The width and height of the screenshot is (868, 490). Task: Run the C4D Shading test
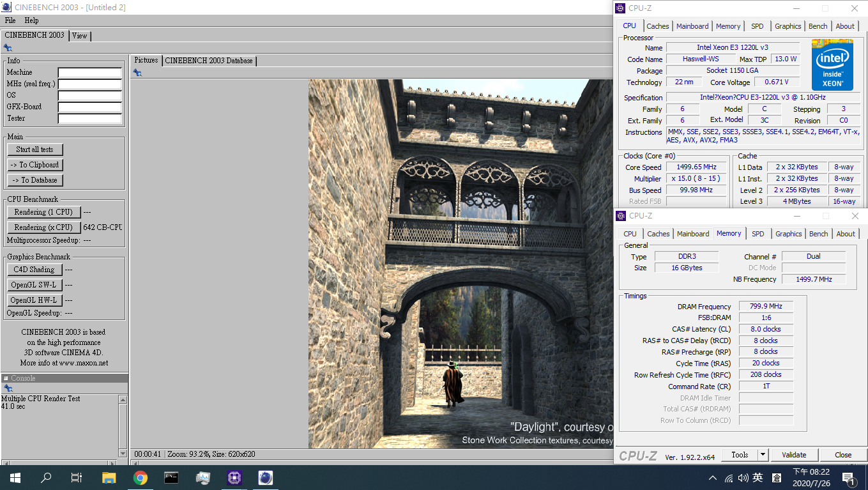[34, 270]
